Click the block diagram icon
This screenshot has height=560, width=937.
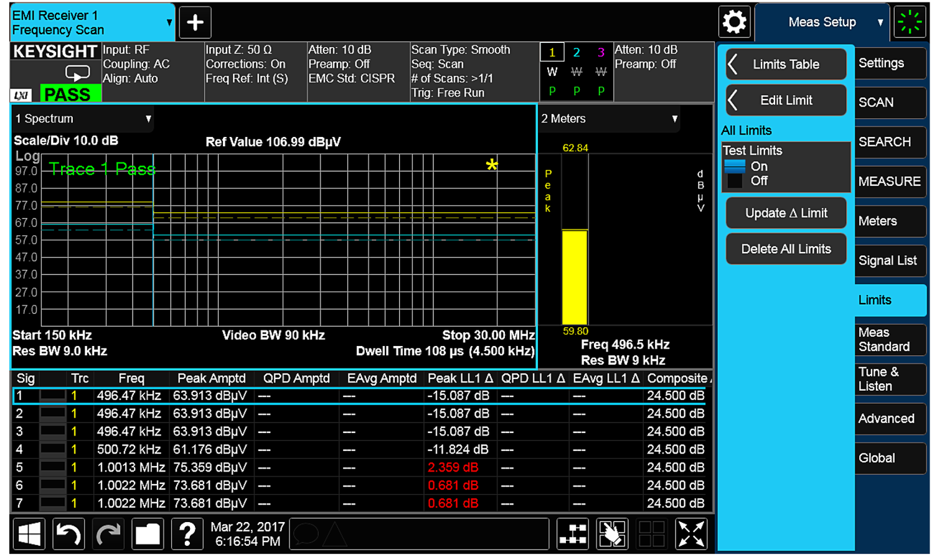pyautogui.click(x=573, y=534)
